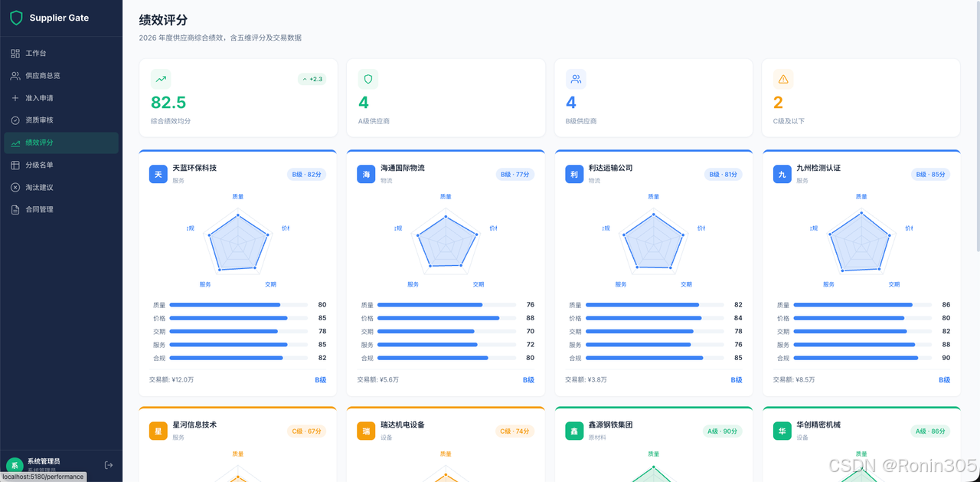Click the 九 avatar on 九州检测认证 card
Screen dimensions: 980x482
click(x=782, y=175)
